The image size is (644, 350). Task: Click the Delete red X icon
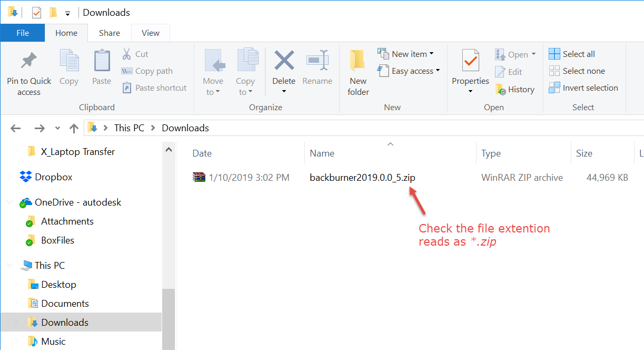click(284, 60)
